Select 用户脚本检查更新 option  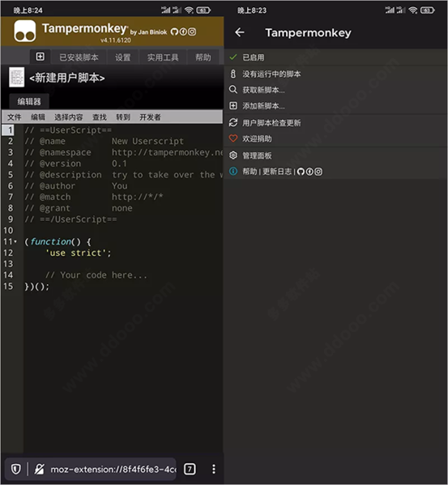pos(335,123)
